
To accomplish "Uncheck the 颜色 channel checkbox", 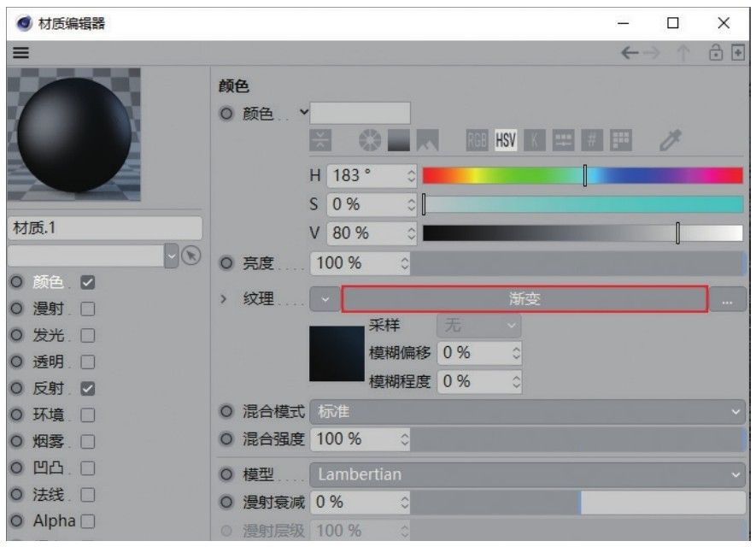I will coord(88,282).
